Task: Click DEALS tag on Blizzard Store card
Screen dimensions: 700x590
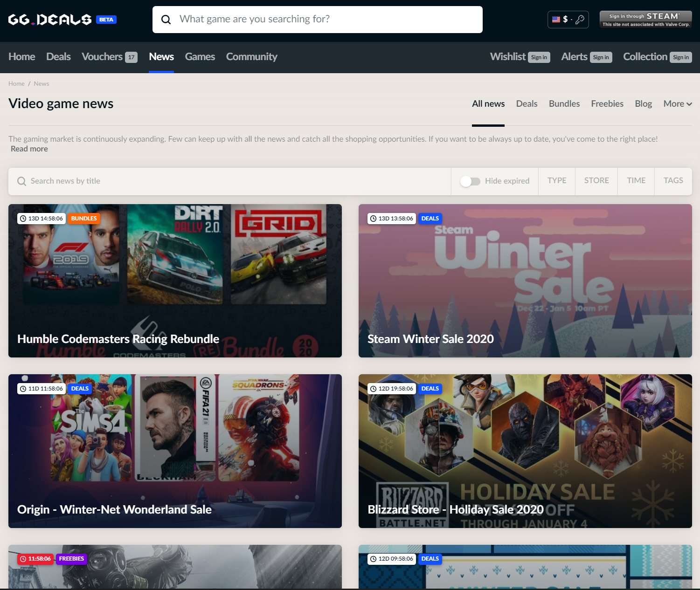Action: click(430, 389)
